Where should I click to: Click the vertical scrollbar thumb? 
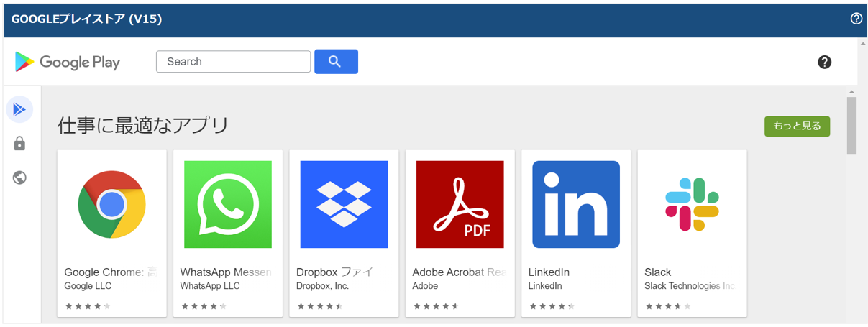pyautogui.click(x=851, y=126)
